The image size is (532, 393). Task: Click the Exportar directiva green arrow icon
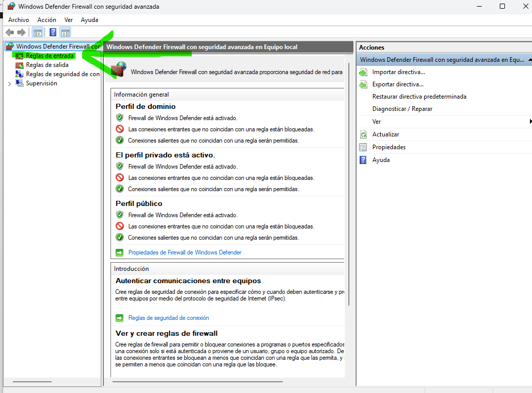point(363,84)
